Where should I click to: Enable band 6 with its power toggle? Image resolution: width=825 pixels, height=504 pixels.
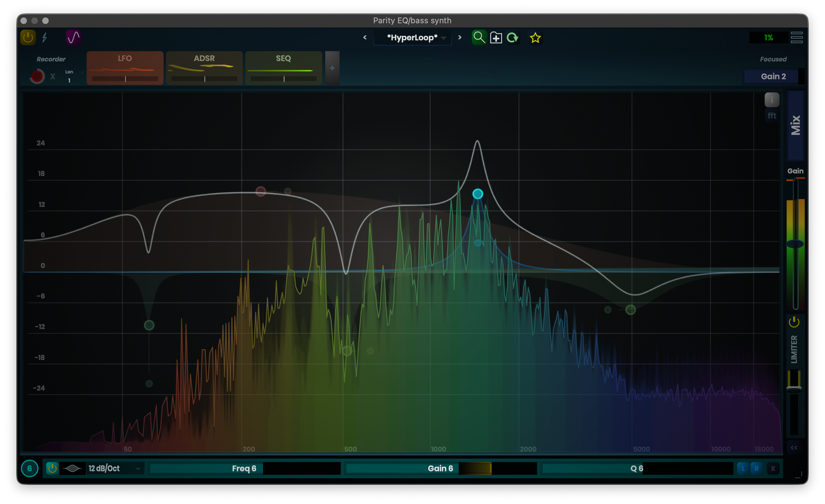[52, 468]
